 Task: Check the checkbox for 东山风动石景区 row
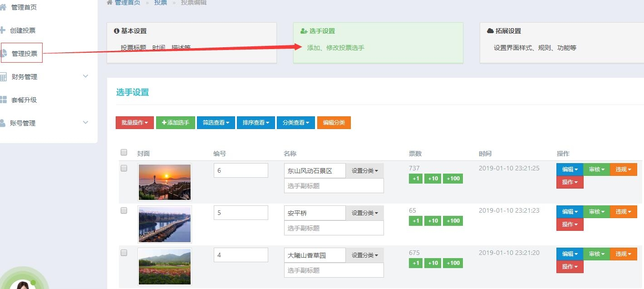pyautogui.click(x=124, y=168)
